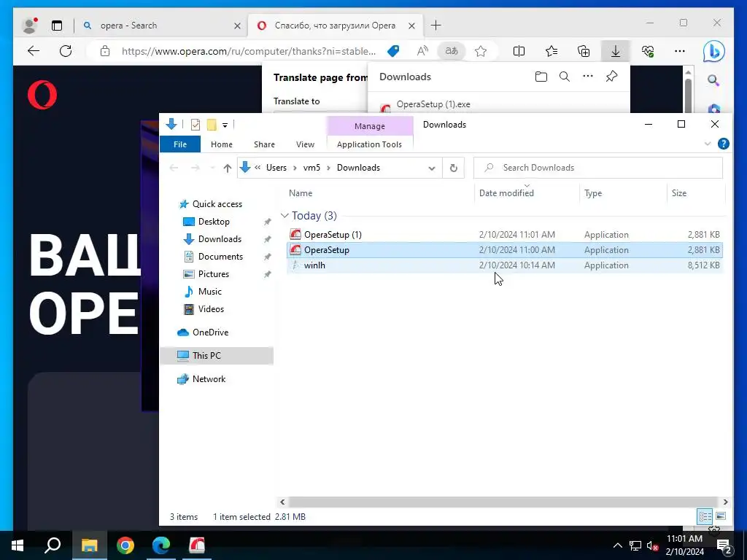Add this page to favorites star
Viewport: 747px width, 560px height.
481,51
